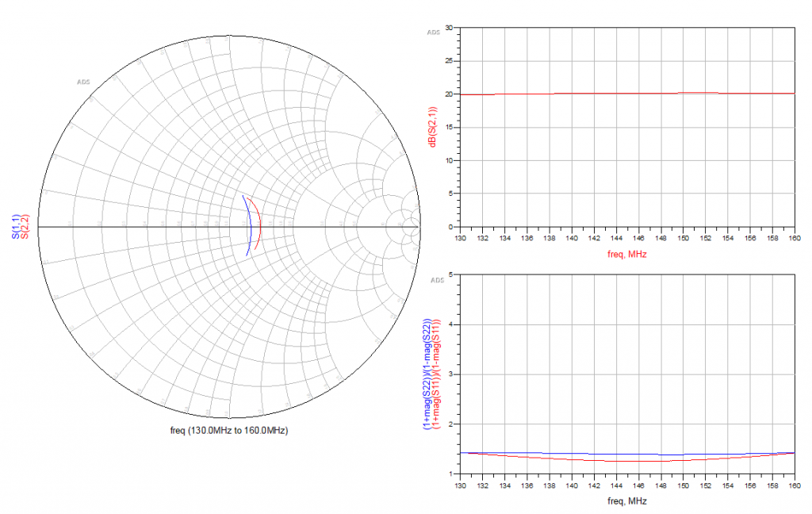
Task: Click the 30 tick on gain plot
Action: point(449,28)
